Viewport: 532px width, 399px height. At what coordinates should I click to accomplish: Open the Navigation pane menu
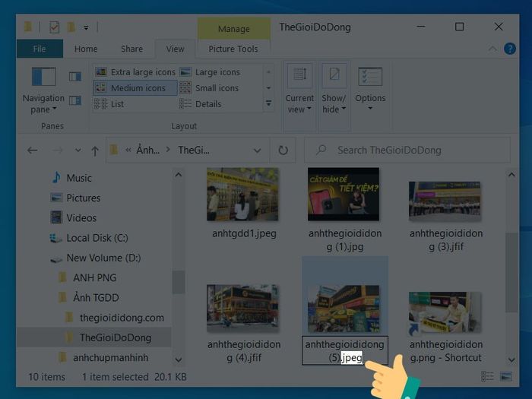coord(43,90)
